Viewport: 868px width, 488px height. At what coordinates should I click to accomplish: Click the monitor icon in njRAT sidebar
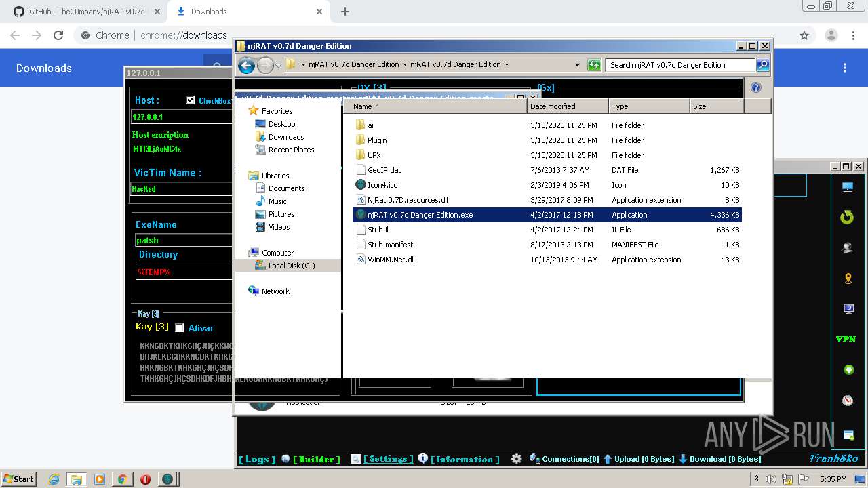point(848,188)
